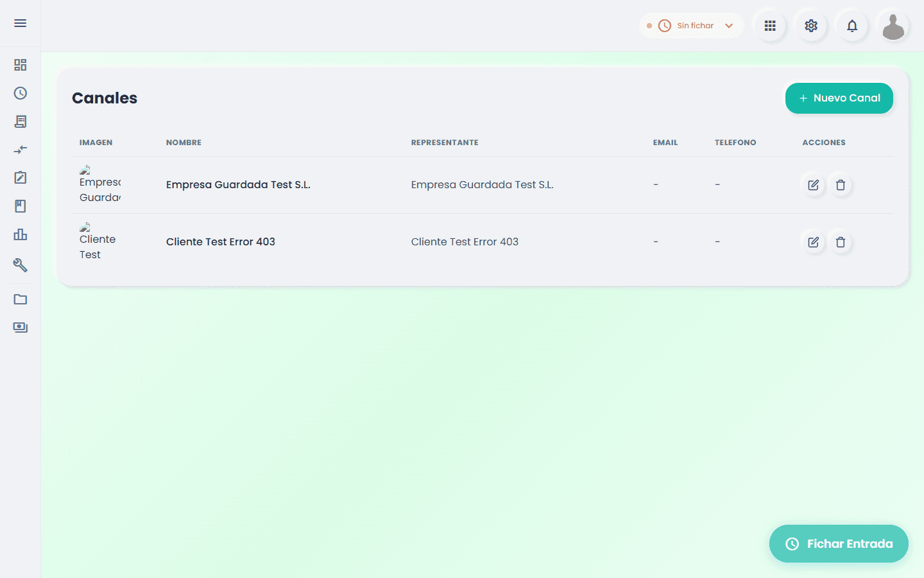Select the compare arrows sidebar icon
Viewport: 924px width, 578px height.
tap(21, 150)
